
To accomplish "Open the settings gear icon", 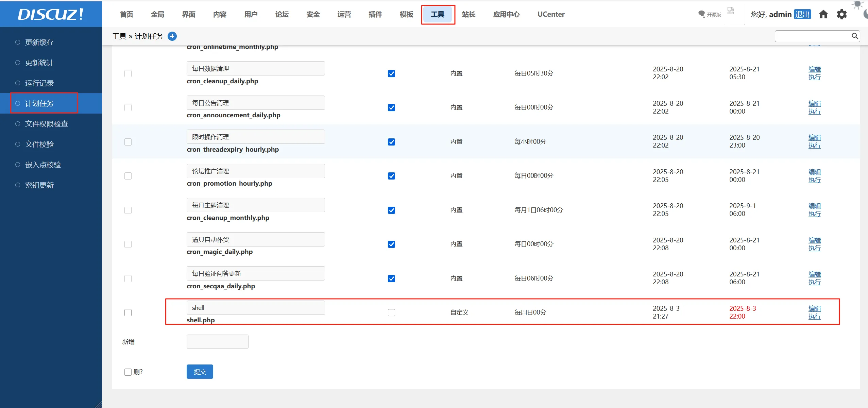I will tap(841, 14).
